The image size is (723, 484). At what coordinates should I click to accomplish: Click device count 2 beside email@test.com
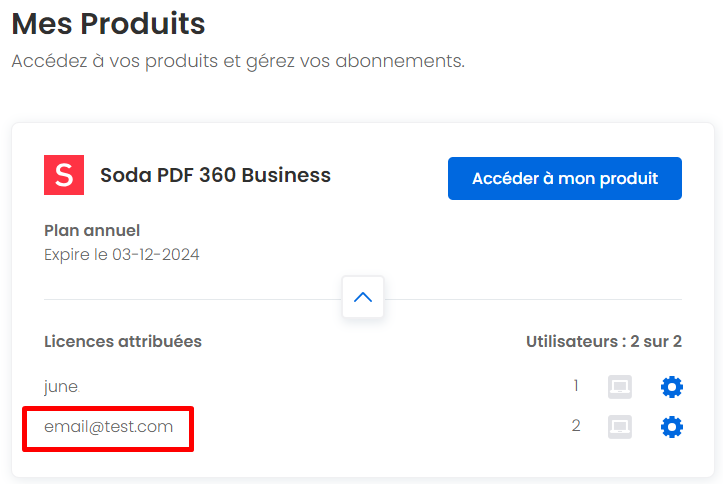(576, 425)
